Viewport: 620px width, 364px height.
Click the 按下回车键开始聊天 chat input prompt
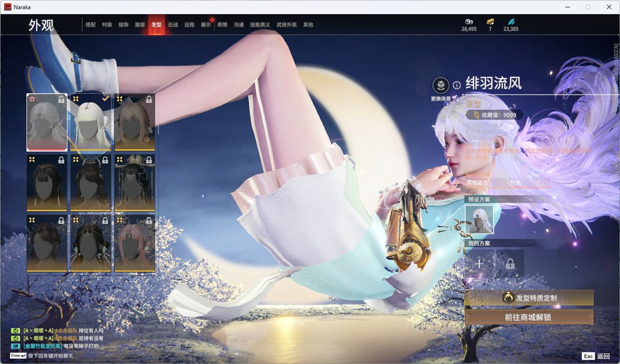(x=50, y=356)
